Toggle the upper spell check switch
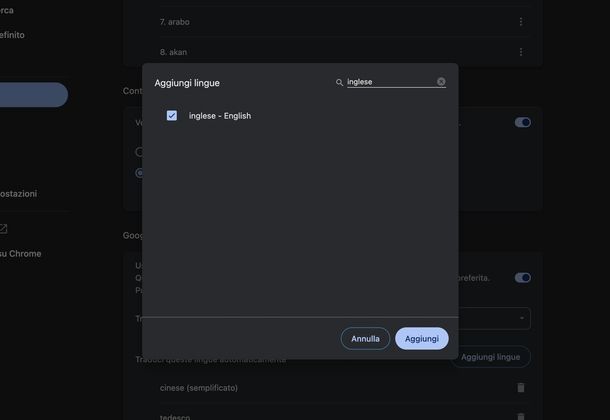The image size is (610, 420). [x=522, y=122]
